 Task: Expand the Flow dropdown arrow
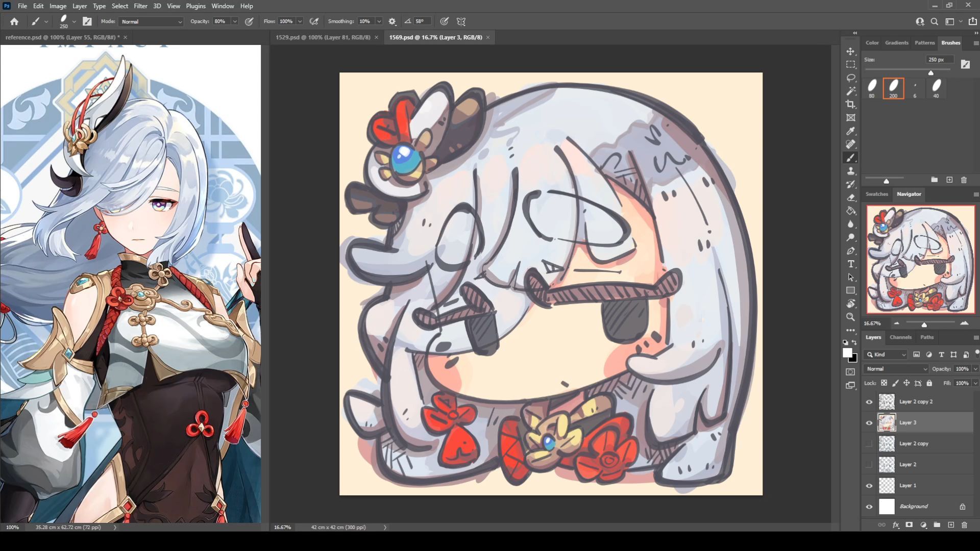(x=300, y=21)
